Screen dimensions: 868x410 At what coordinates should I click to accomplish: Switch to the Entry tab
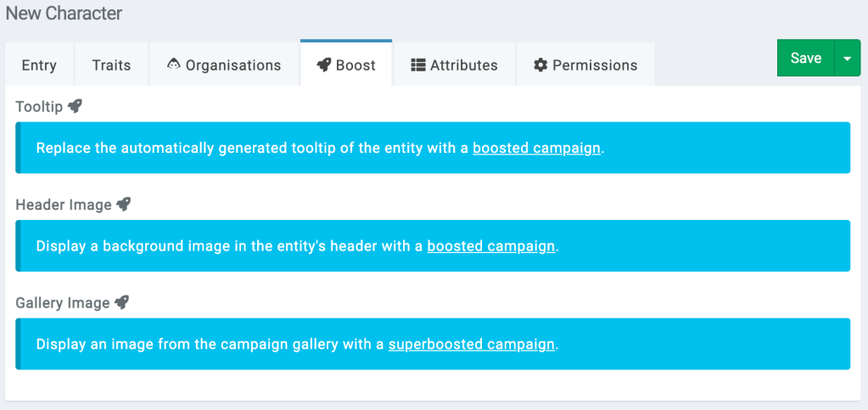[x=39, y=65]
